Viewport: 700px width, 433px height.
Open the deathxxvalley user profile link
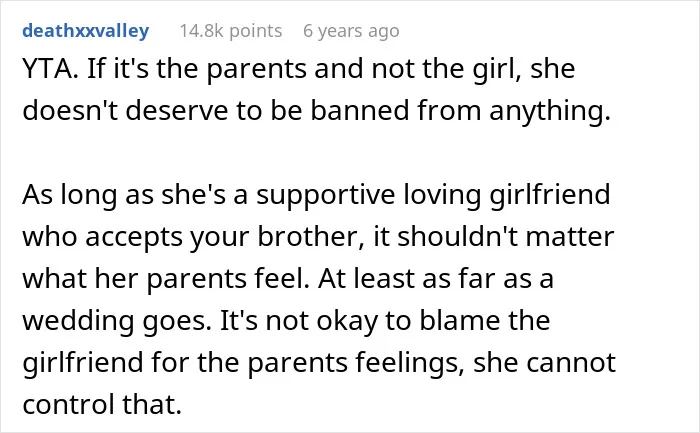86,31
